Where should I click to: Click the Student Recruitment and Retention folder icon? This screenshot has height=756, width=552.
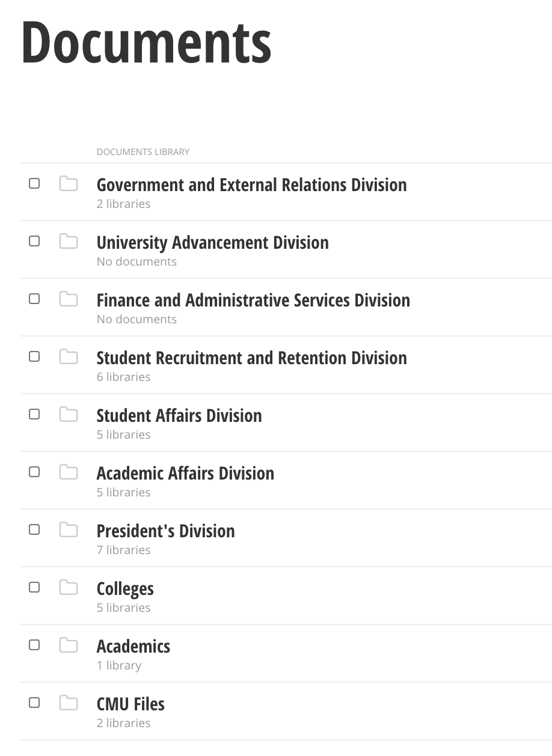(69, 357)
